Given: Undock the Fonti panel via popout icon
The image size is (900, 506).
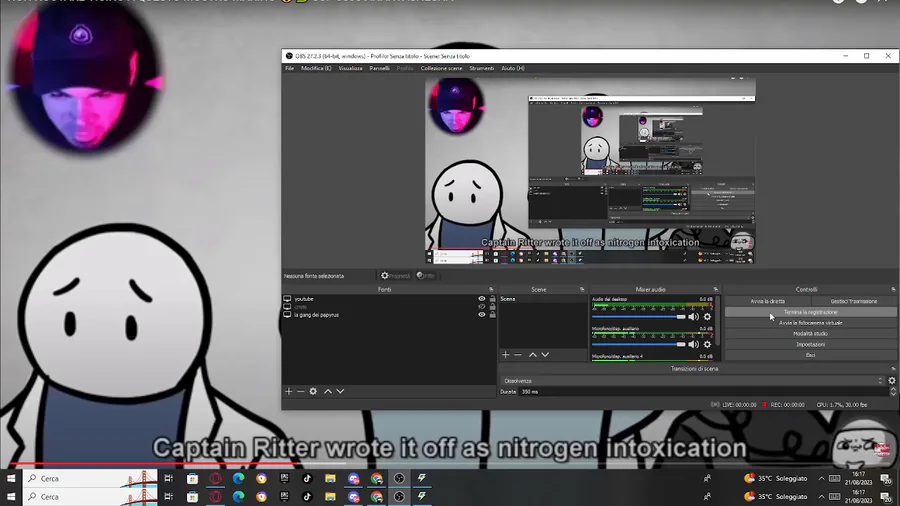Looking at the screenshot, I should (491, 290).
